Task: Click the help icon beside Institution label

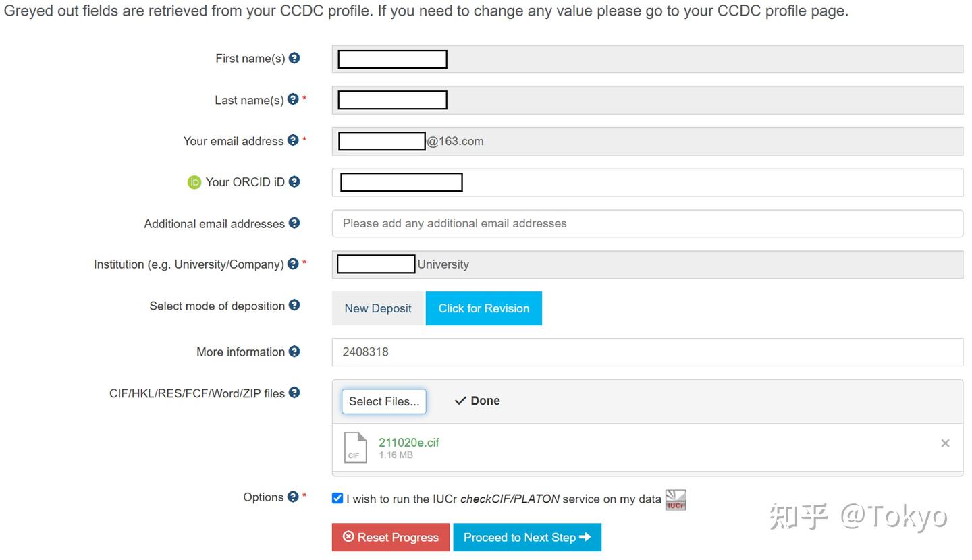Action: [293, 264]
